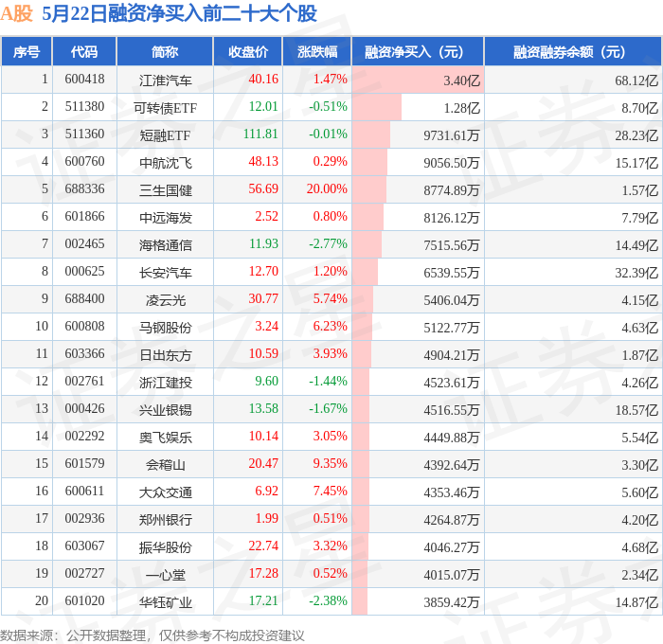Select stock name 郑州银行
This screenshot has width=663, height=644.
(166, 520)
